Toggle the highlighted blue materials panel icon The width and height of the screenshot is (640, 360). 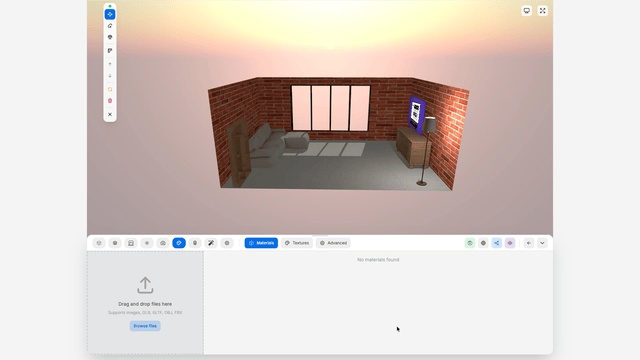(x=179, y=243)
